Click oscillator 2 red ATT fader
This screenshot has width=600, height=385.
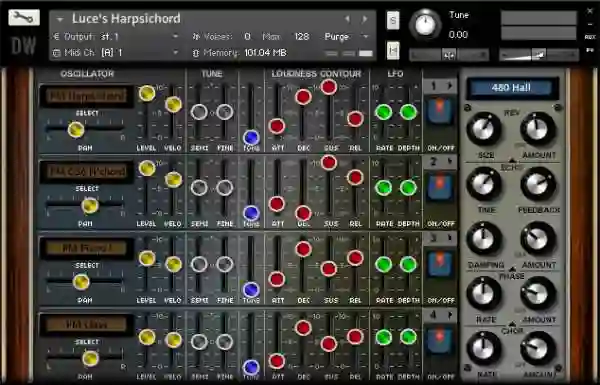pyautogui.click(x=277, y=204)
